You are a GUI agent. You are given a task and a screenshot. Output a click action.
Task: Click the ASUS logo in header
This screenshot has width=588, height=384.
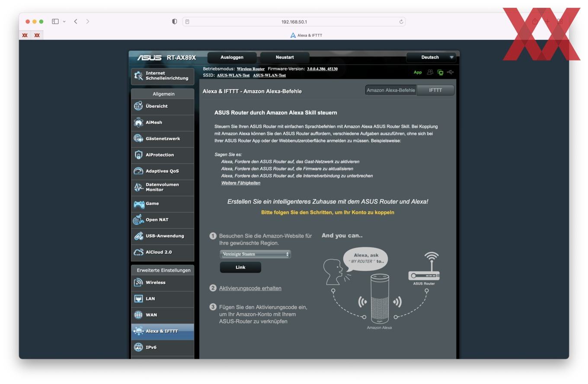[x=149, y=57]
